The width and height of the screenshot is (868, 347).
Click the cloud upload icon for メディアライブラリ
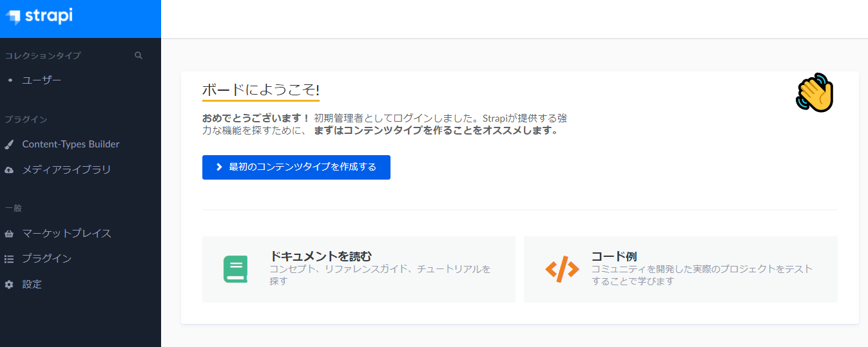(x=9, y=170)
